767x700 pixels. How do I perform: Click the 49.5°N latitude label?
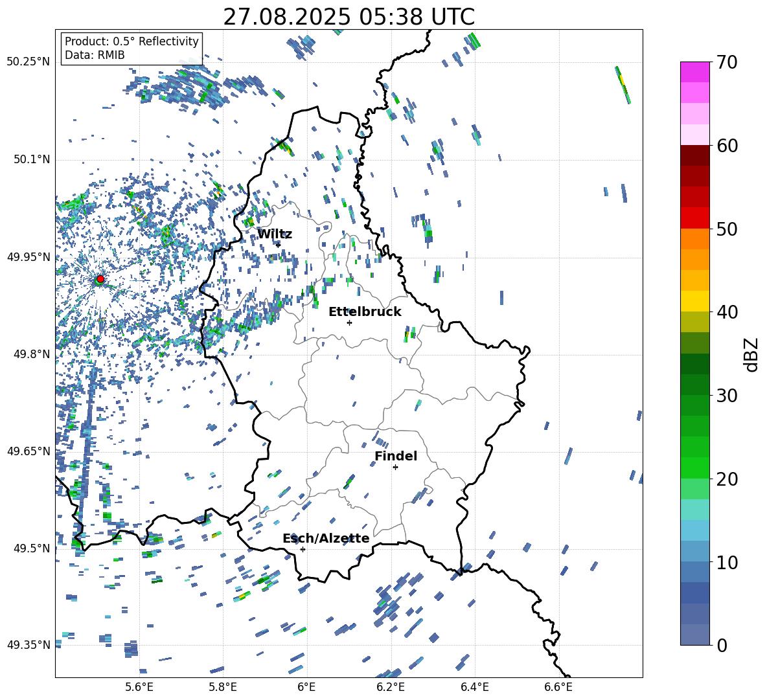tap(32, 548)
